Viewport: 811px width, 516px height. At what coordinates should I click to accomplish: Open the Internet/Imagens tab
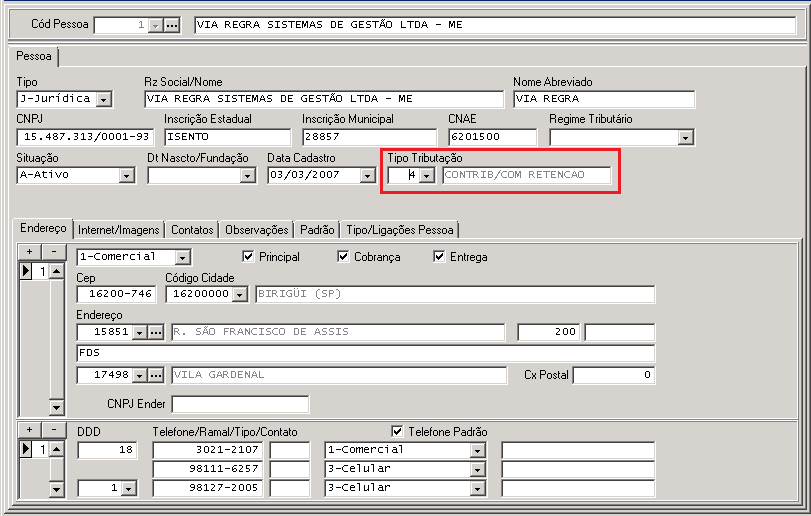118,229
